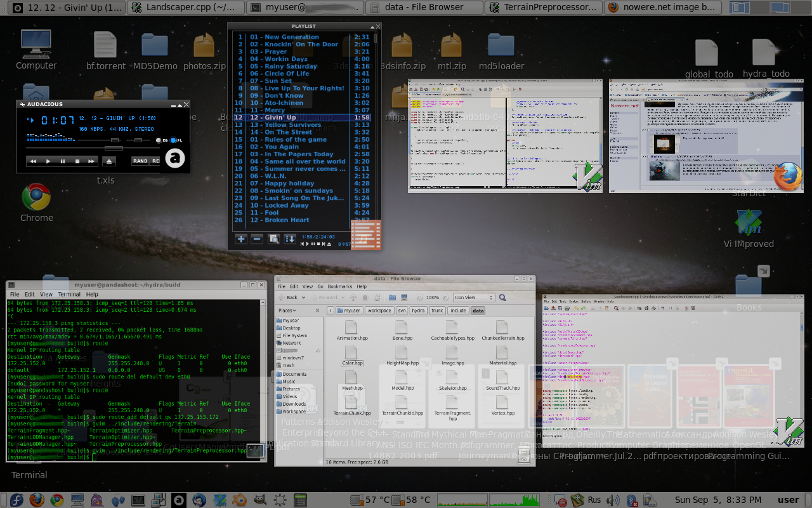
Task: Click the magnifier selection button in Playlist
Action: click(x=273, y=239)
